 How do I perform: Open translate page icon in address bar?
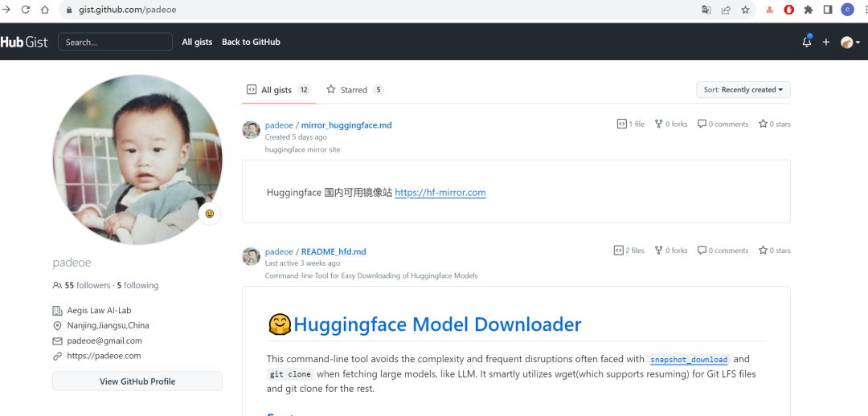(706, 10)
